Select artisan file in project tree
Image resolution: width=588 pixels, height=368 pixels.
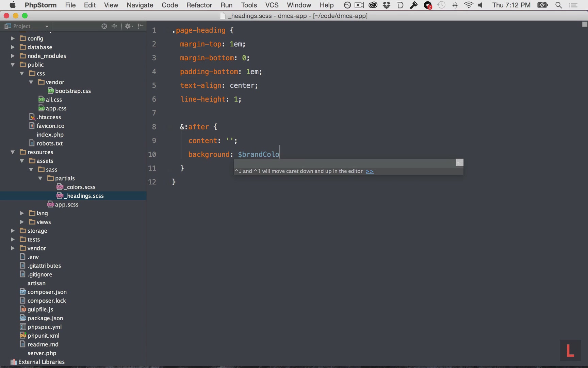(36, 283)
